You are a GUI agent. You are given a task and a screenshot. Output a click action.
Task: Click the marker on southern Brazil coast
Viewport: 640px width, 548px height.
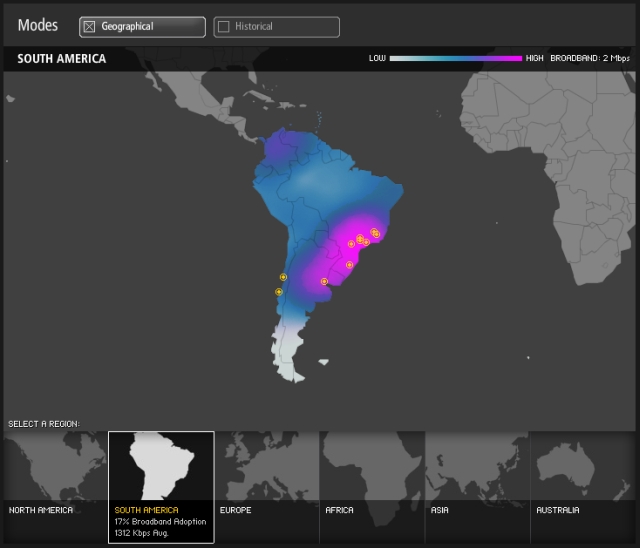pos(349,265)
